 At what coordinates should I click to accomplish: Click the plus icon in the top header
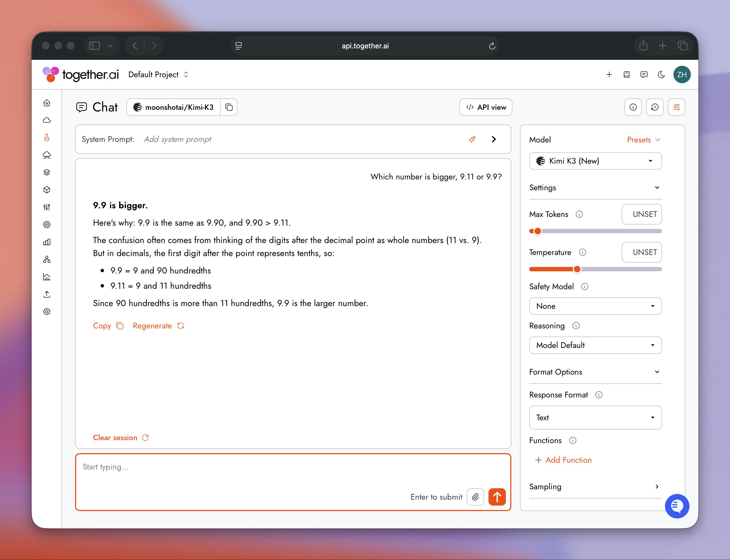click(x=609, y=74)
